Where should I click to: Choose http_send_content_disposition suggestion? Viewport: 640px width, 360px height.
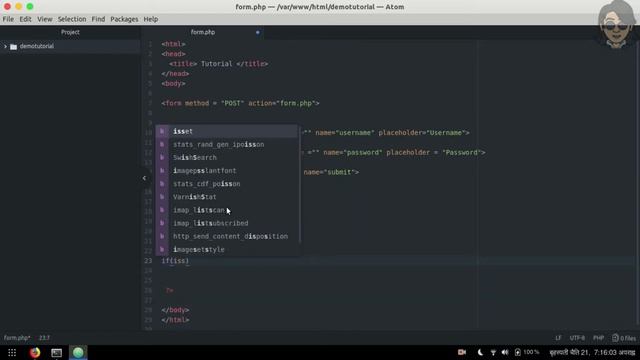(x=227, y=236)
